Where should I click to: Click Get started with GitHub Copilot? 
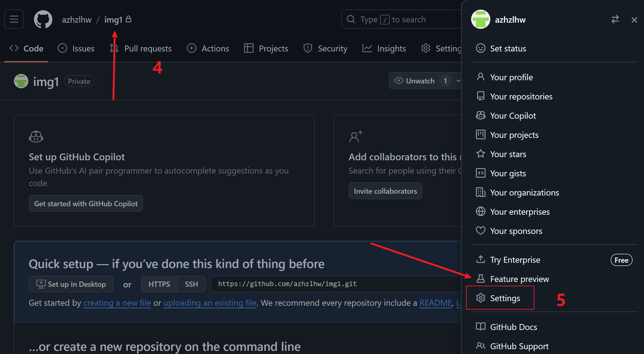pyautogui.click(x=86, y=204)
